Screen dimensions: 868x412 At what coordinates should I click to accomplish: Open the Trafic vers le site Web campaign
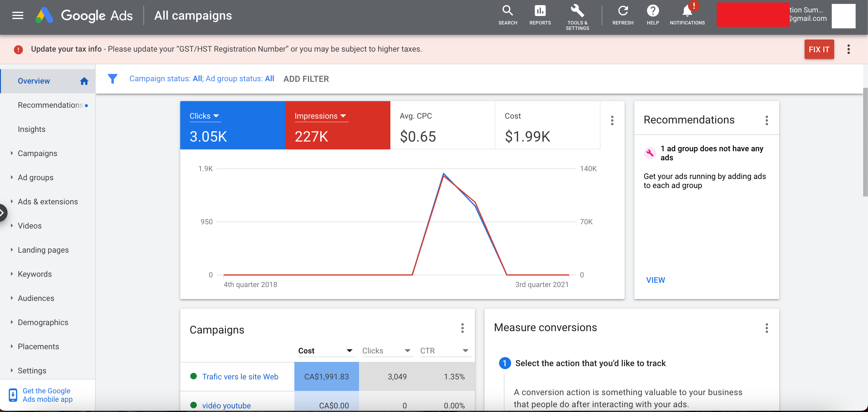240,377
